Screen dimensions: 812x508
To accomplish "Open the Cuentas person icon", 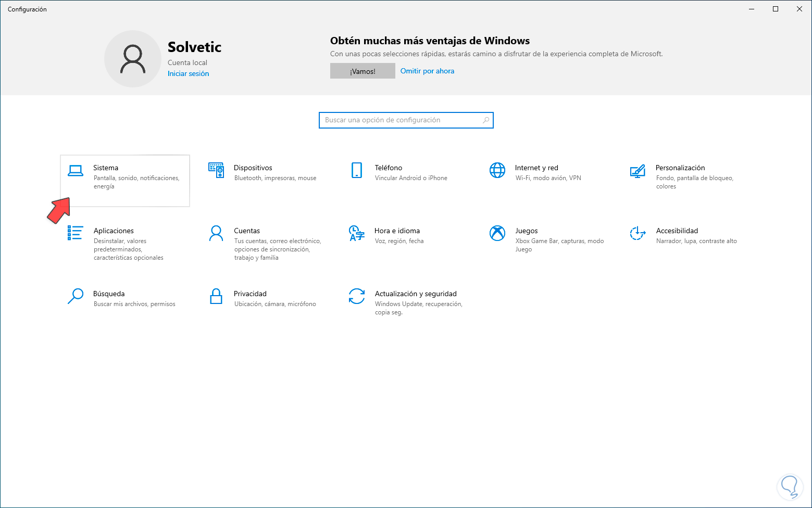I will point(216,233).
